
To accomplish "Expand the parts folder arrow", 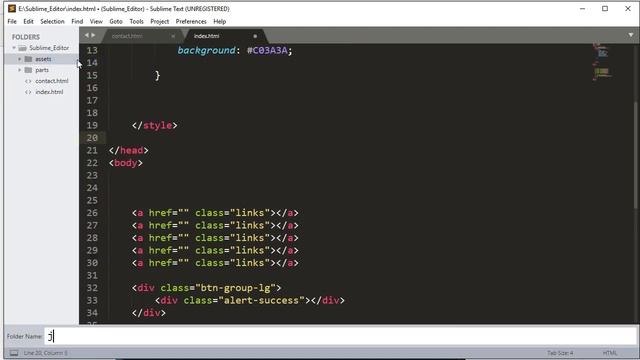I will 19,70.
